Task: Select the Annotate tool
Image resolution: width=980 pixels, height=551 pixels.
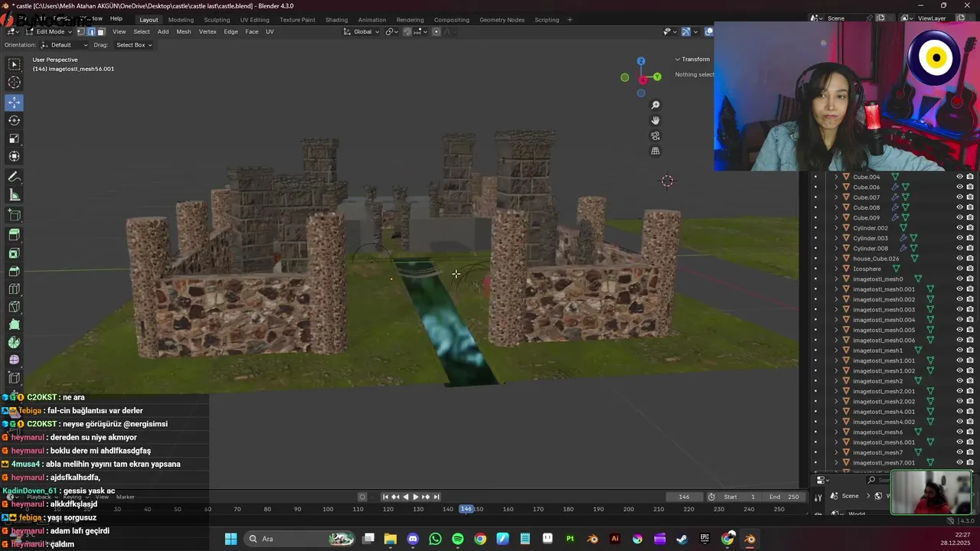Action: point(15,177)
